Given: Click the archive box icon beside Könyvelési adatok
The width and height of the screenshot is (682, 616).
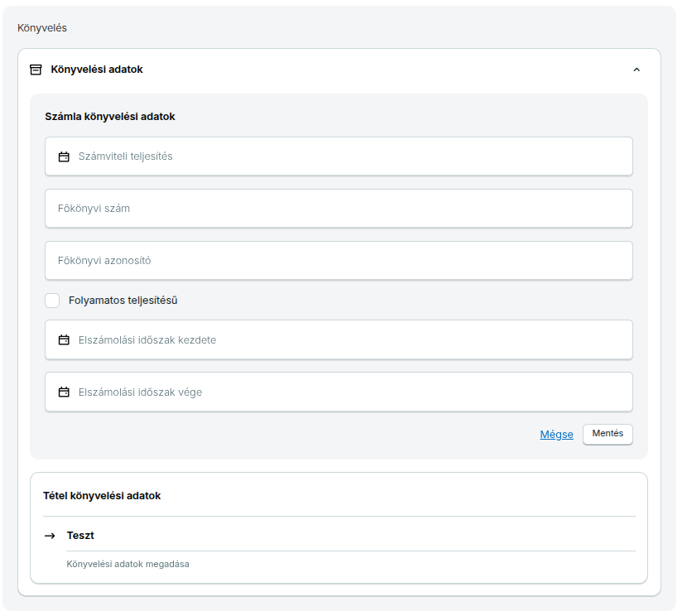Looking at the screenshot, I should click(36, 70).
